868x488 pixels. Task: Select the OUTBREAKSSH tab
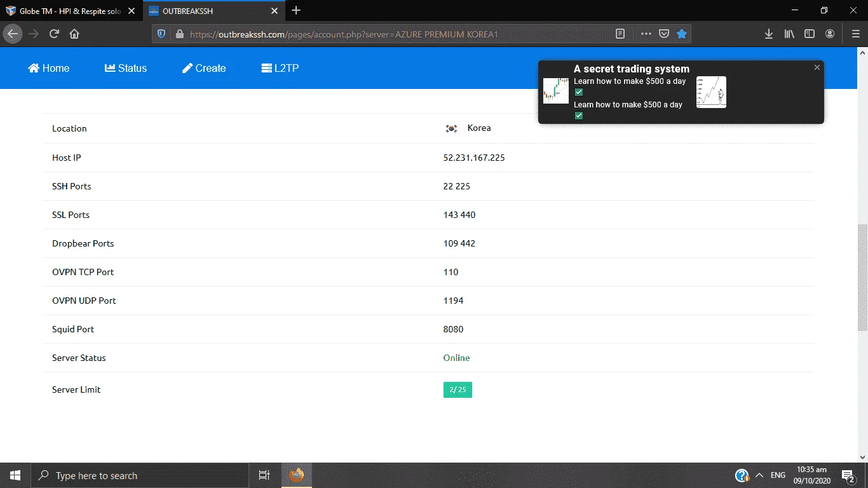click(214, 11)
